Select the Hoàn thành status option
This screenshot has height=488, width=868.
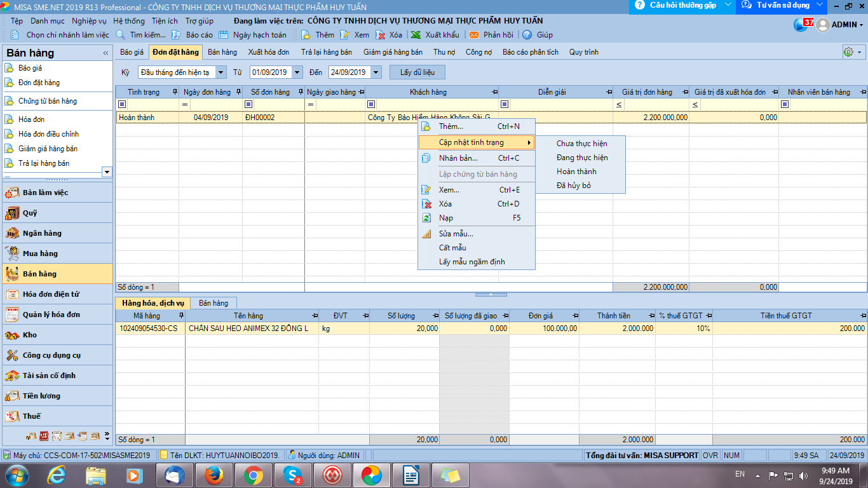[581, 172]
